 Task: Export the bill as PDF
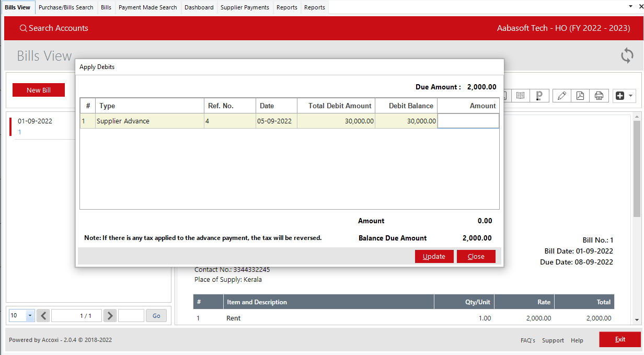(x=580, y=96)
